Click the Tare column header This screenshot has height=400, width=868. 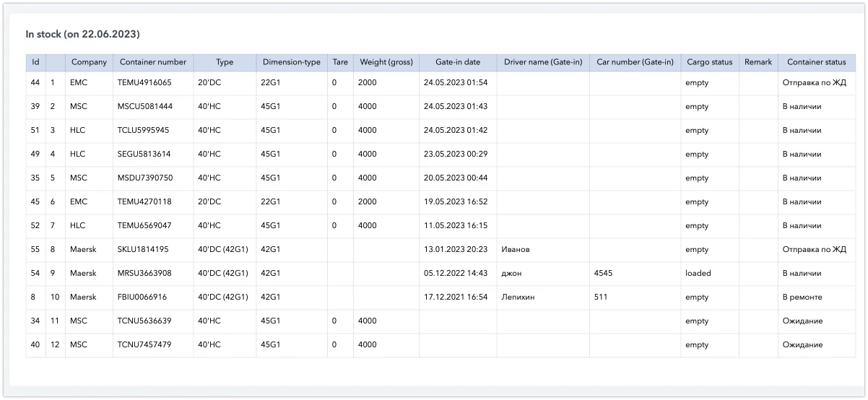point(340,62)
